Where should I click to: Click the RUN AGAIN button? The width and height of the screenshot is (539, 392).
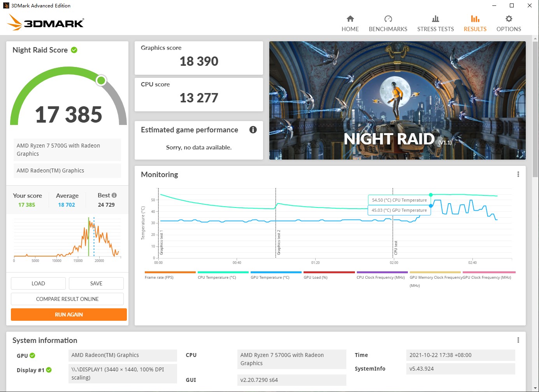click(69, 315)
